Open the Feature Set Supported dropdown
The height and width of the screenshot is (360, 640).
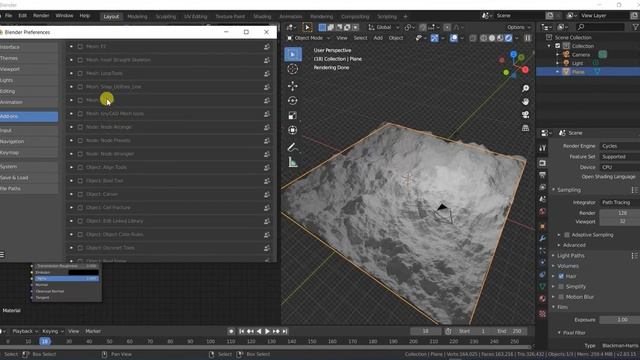(x=619, y=157)
